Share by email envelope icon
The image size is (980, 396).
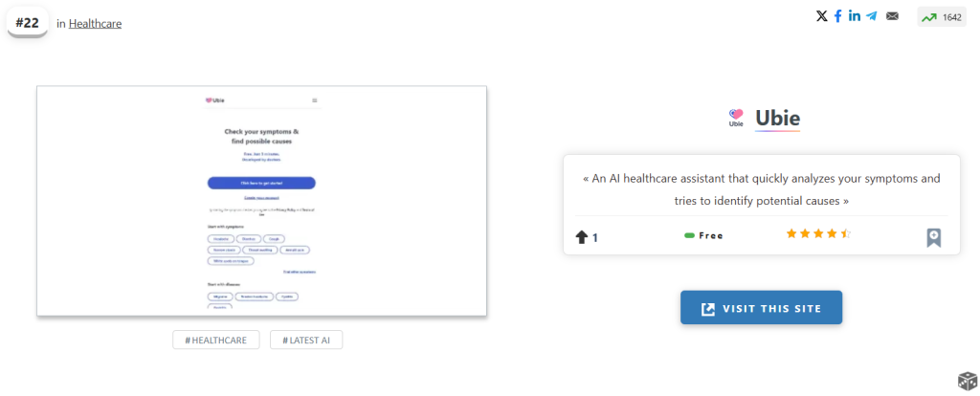(x=893, y=16)
